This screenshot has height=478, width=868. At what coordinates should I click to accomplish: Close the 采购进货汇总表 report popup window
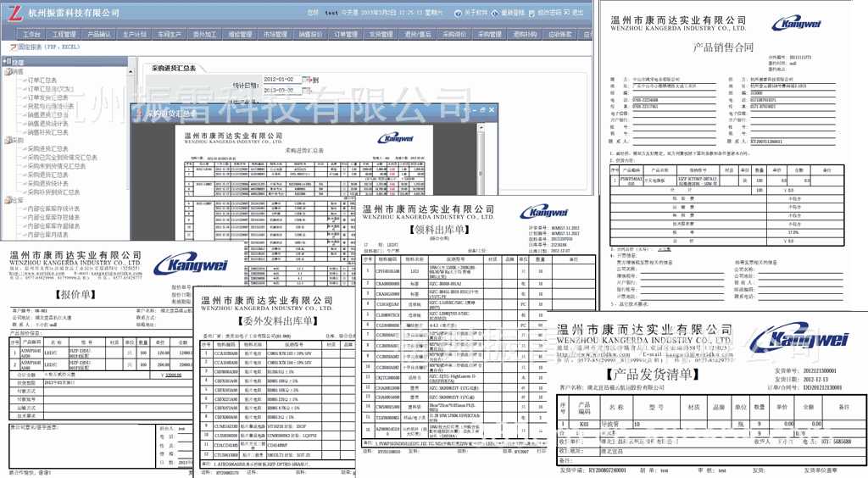click(492, 110)
